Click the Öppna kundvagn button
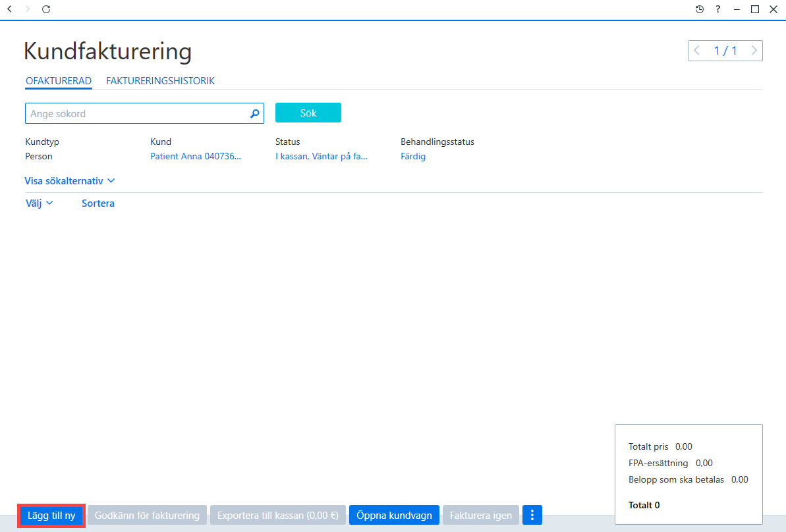Screen dimensions: 786x532 click(394, 515)
